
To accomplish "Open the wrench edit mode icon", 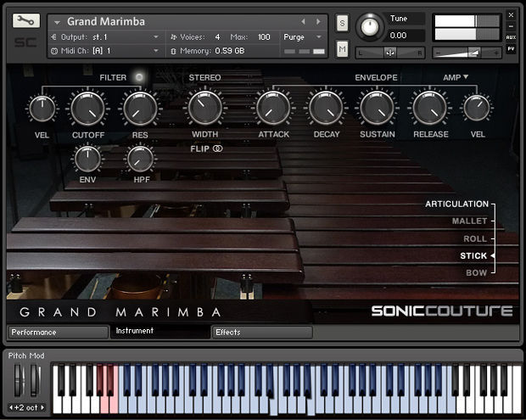I will pos(26,21).
